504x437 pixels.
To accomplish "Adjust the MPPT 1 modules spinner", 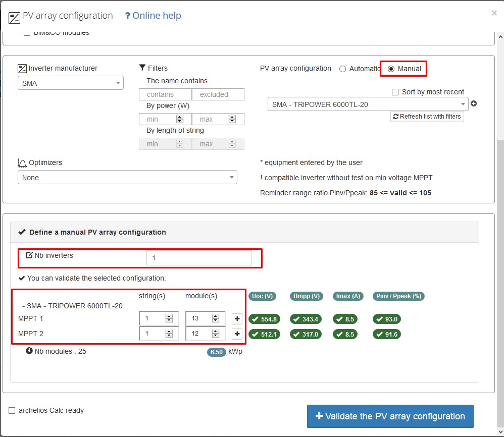I will (216, 318).
